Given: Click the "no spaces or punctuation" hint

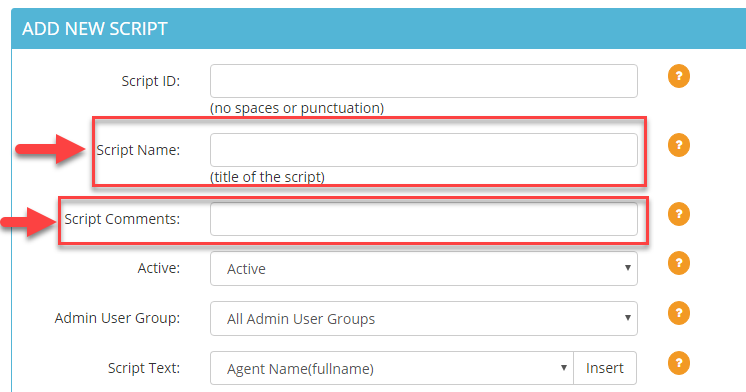Looking at the screenshot, I should click(x=297, y=108).
